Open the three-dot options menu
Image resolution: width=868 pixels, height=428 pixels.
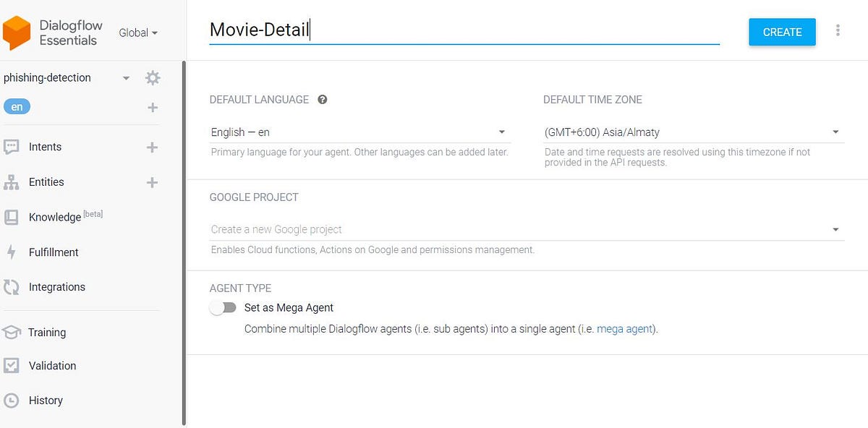pyautogui.click(x=838, y=32)
